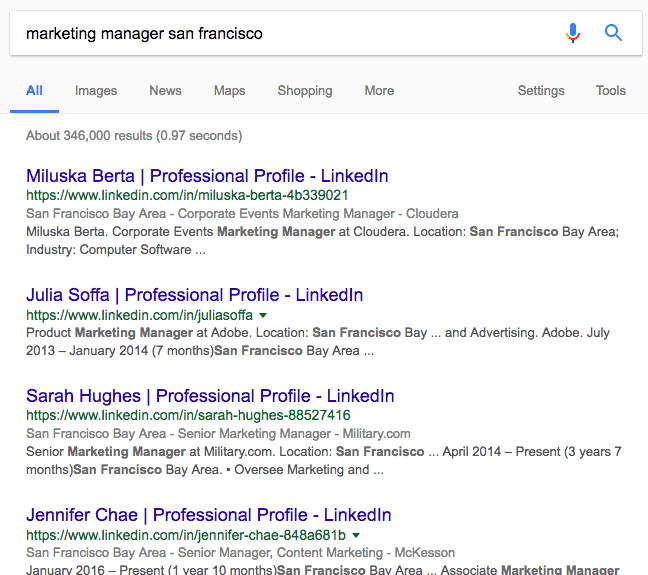Switch to the Shopping tab
This screenshot has height=575, width=648.
click(x=305, y=91)
